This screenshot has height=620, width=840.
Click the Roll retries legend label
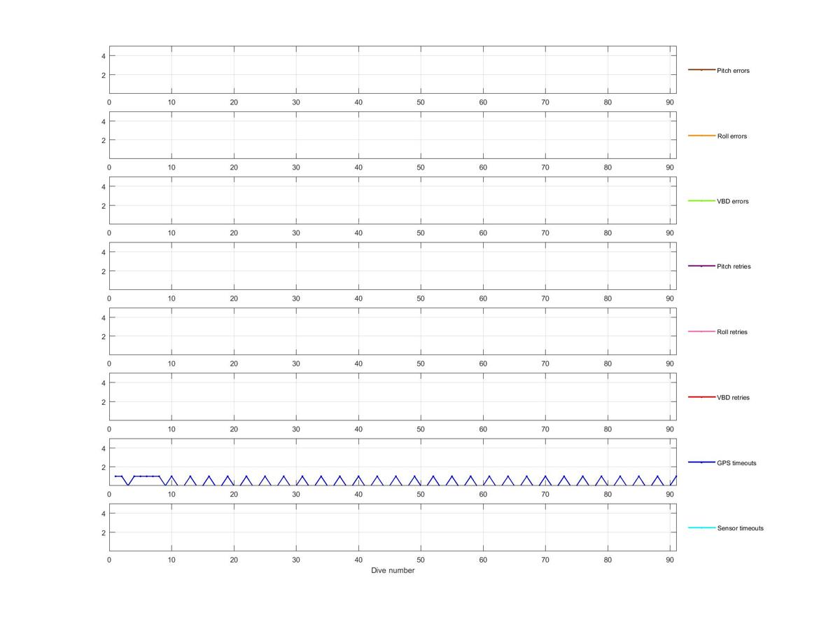[732, 332]
